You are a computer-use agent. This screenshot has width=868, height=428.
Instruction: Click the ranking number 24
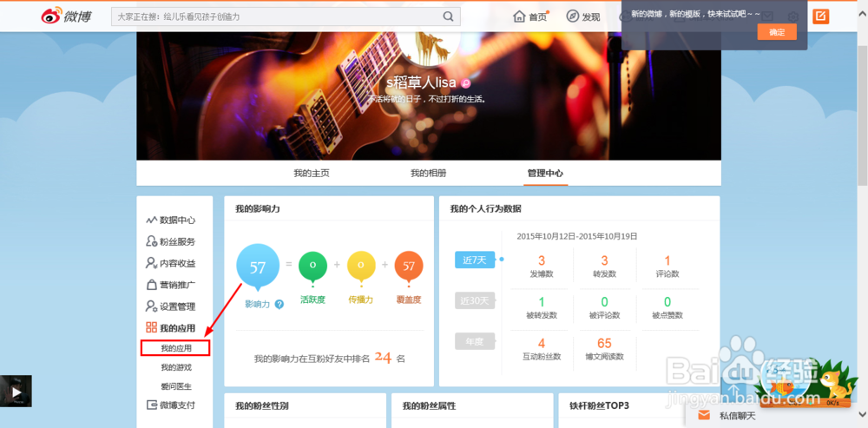coord(383,358)
